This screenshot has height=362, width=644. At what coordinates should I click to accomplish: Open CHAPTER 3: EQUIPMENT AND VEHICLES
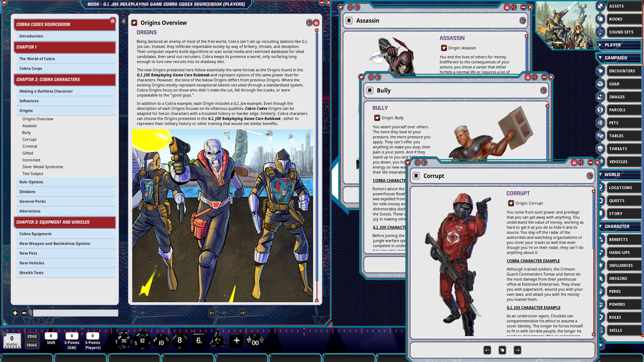64,222
